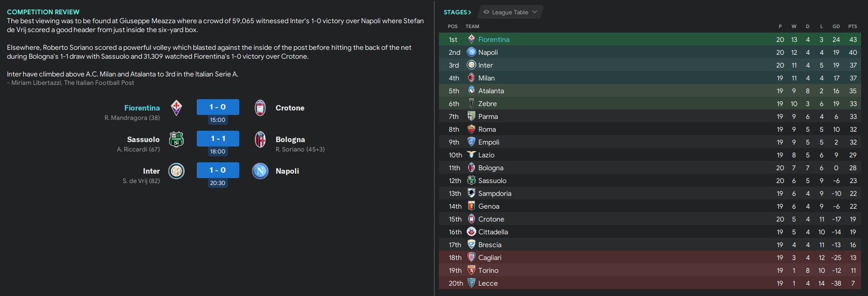Click Milan crest in league table

pos(471,78)
